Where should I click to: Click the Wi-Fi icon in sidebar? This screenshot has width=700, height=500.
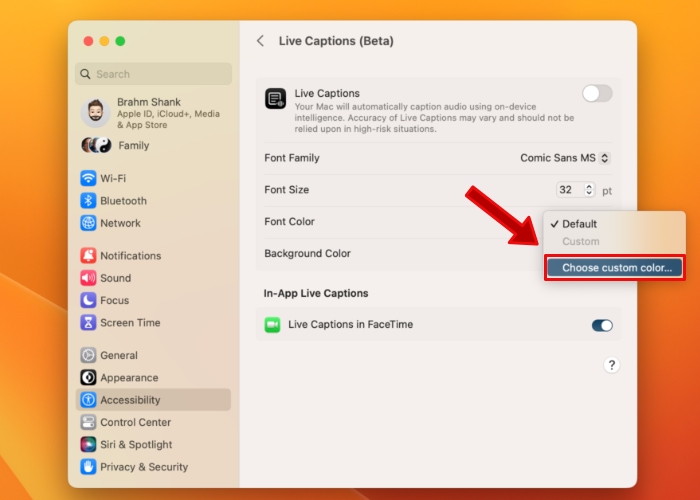click(89, 178)
